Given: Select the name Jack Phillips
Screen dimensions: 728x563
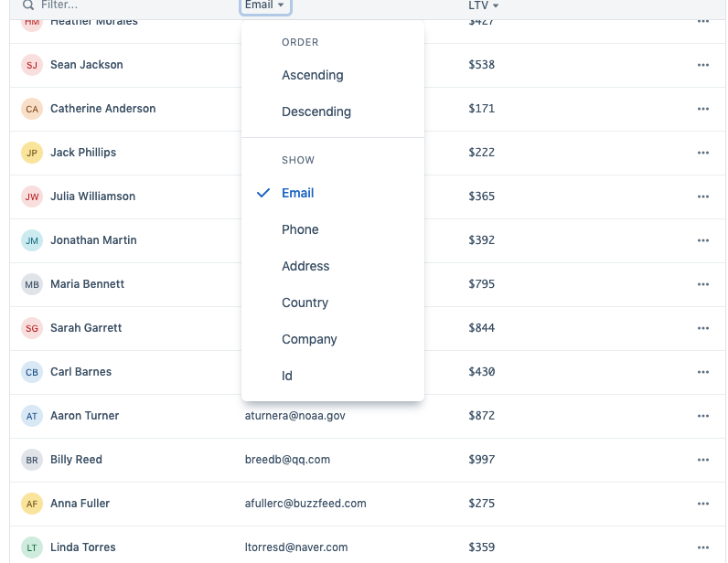Looking at the screenshot, I should click(83, 153).
